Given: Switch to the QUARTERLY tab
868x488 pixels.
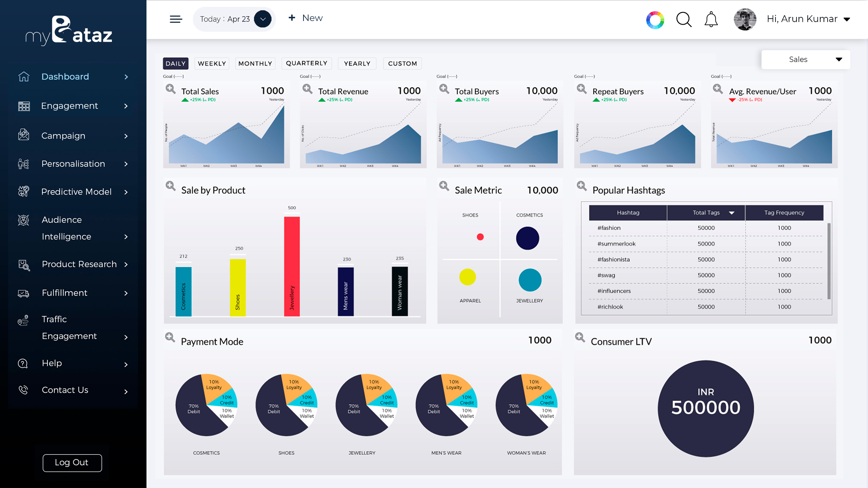Looking at the screenshot, I should [x=307, y=63].
